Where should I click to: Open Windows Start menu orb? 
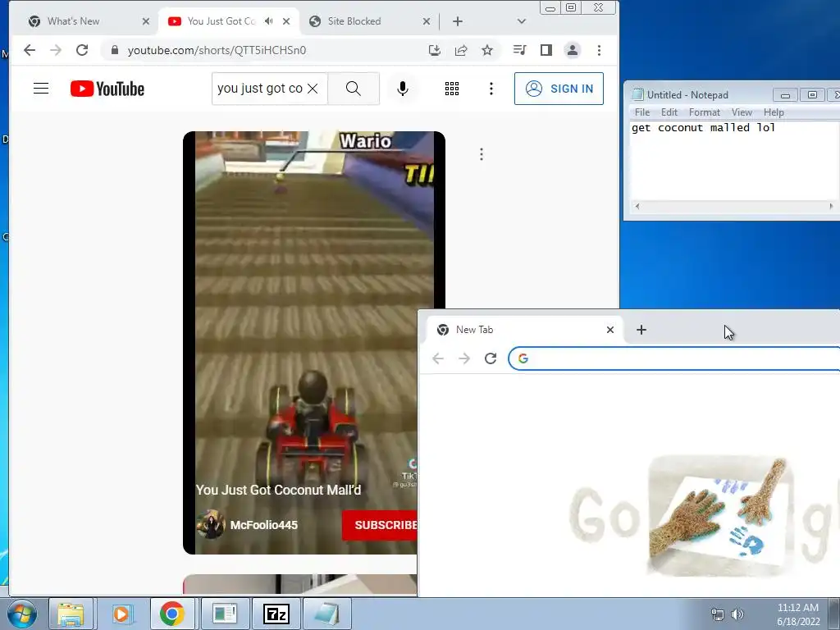point(22,614)
